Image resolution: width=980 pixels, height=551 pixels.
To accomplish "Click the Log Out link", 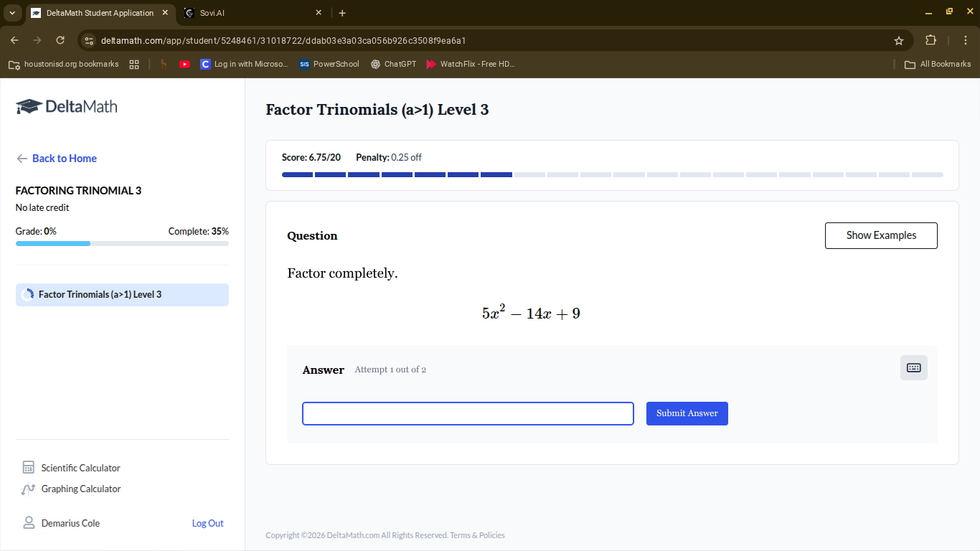I will click(x=208, y=523).
